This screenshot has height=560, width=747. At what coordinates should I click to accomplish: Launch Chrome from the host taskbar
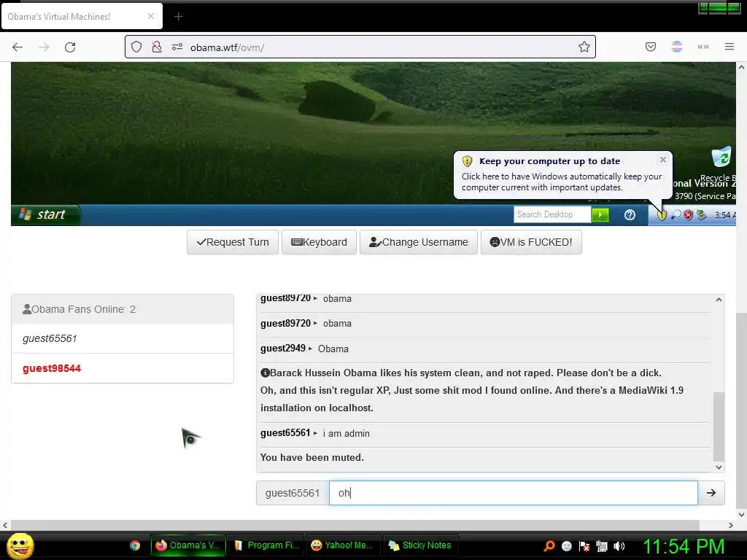coord(135,545)
